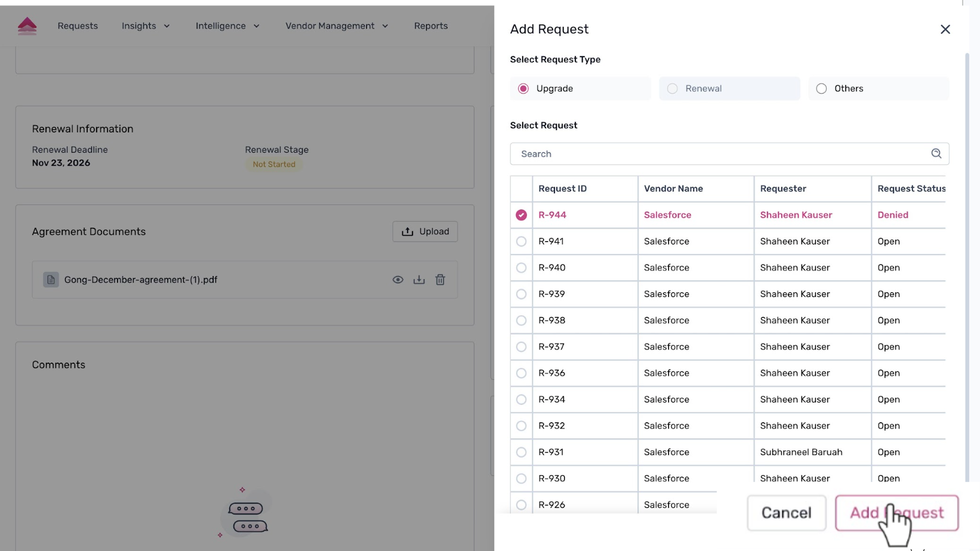980x551 pixels.
Task: Delete the agreement document with trash icon
Action: 440,280
